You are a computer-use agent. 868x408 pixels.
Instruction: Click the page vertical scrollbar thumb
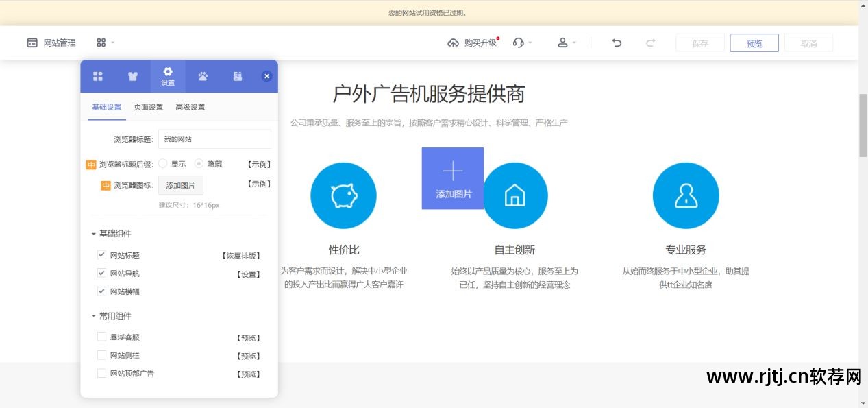[863, 125]
